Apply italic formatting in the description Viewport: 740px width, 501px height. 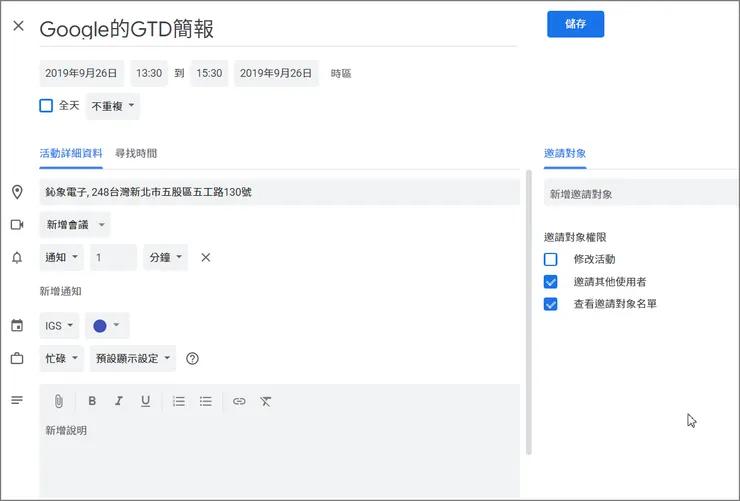click(118, 401)
